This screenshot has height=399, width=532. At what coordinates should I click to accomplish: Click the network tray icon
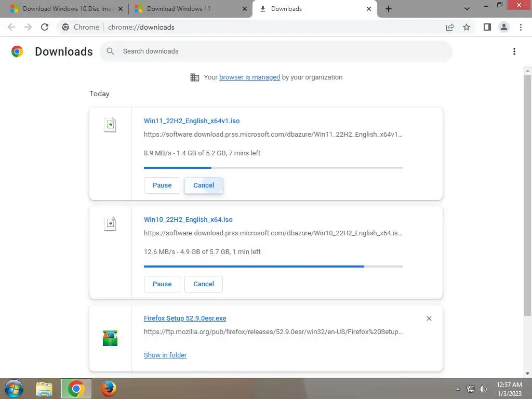[x=471, y=389]
